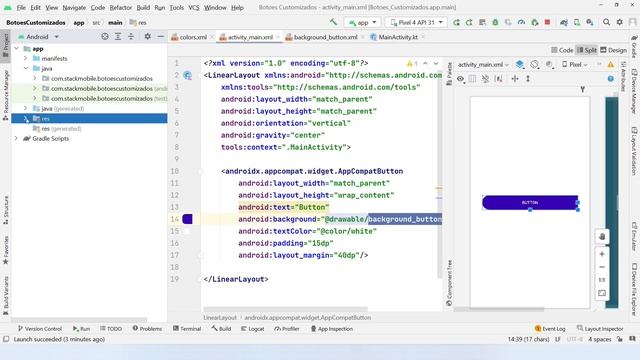The image size is (640, 360).
Task: Click Select Opened File target icon
Action: point(105,37)
